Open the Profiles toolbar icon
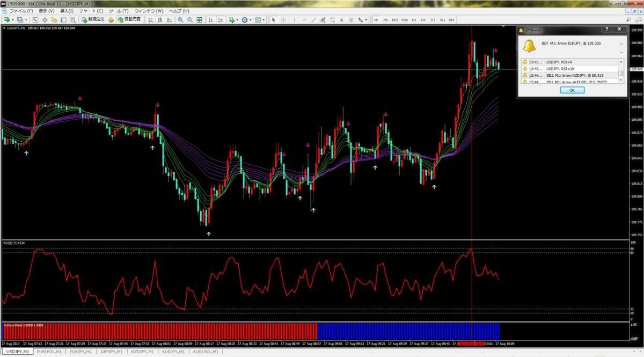This screenshot has width=644, height=357. click(x=20, y=20)
